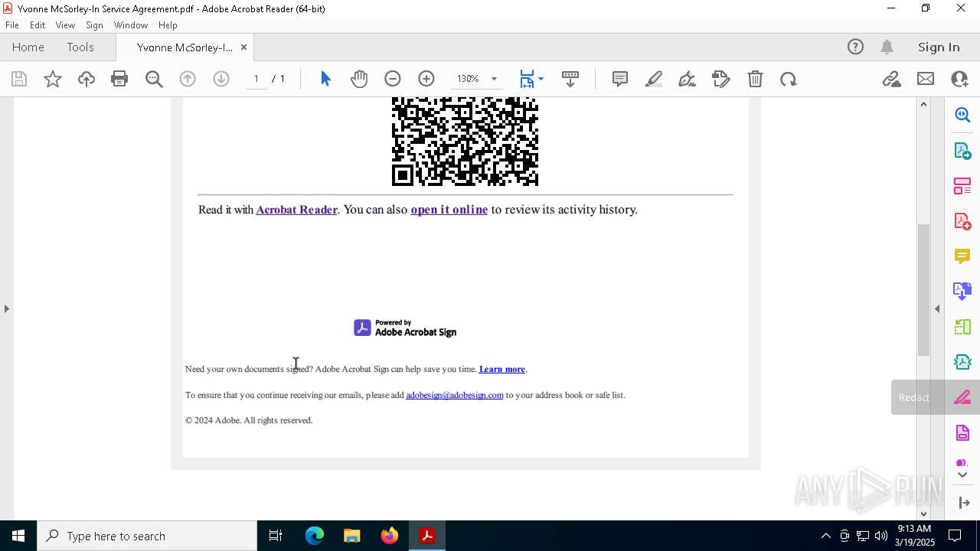Add the file to starred favorites
This screenshot has height=551, width=980.
click(53, 79)
